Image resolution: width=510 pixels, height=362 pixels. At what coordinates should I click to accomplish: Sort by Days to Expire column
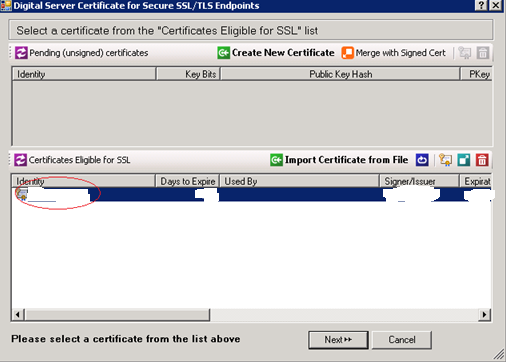tap(187, 181)
